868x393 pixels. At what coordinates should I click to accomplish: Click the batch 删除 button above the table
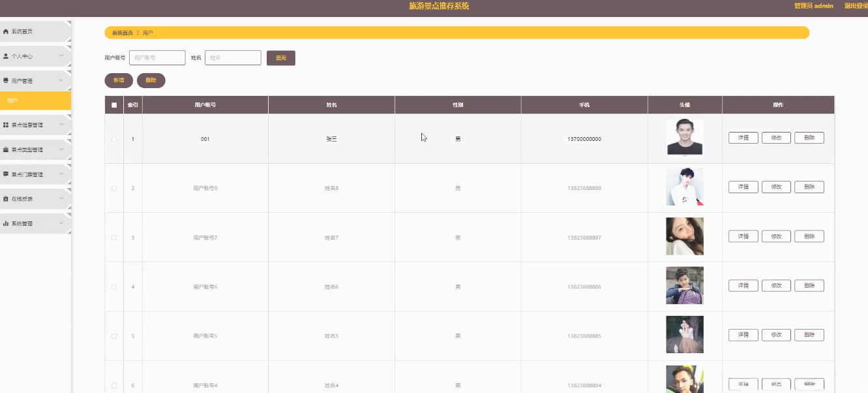tap(151, 80)
